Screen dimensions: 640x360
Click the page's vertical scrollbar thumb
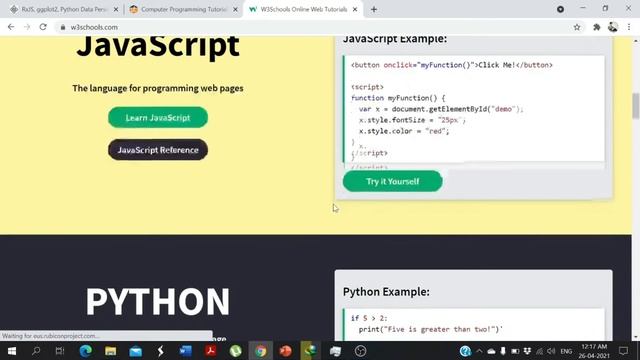(636, 105)
